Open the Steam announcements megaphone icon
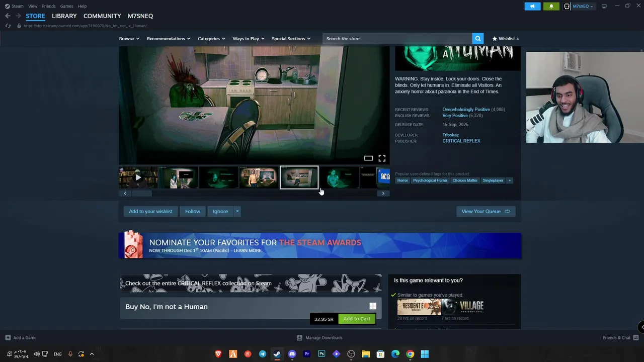Image resolution: width=644 pixels, height=362 pixels. (532, 6)
